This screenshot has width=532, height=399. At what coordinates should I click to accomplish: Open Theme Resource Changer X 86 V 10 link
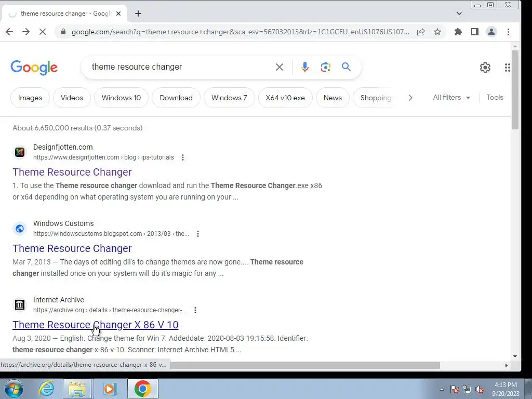[x=96, y=325]
